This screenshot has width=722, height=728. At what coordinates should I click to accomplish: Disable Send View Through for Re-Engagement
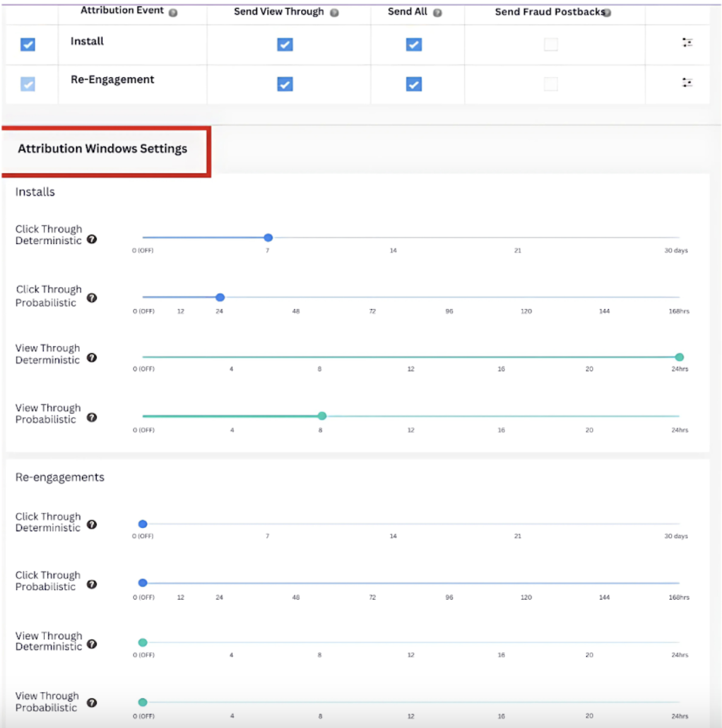click(x=285, y=84)
